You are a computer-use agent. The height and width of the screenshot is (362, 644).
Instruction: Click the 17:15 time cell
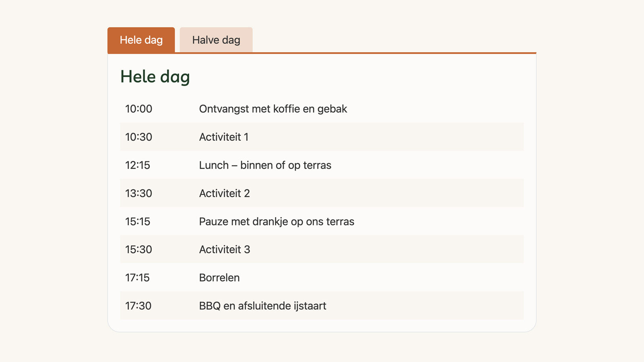(x=137, y=278)
